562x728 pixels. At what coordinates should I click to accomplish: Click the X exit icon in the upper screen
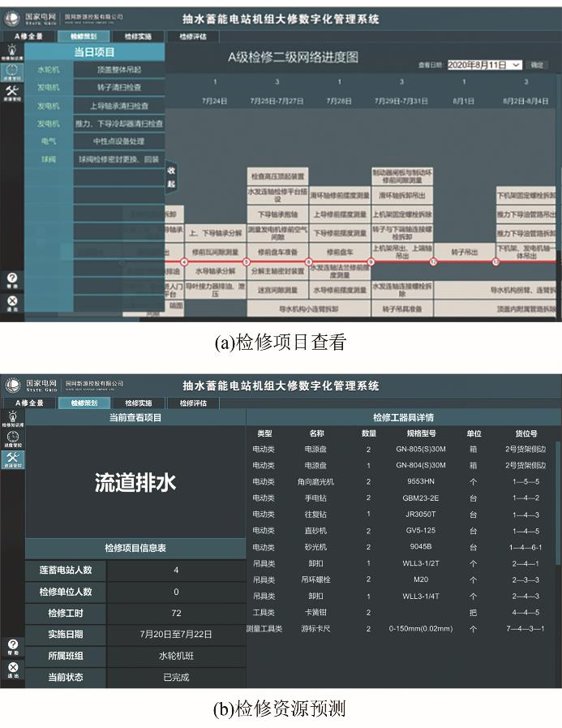[x=11, y=302]
